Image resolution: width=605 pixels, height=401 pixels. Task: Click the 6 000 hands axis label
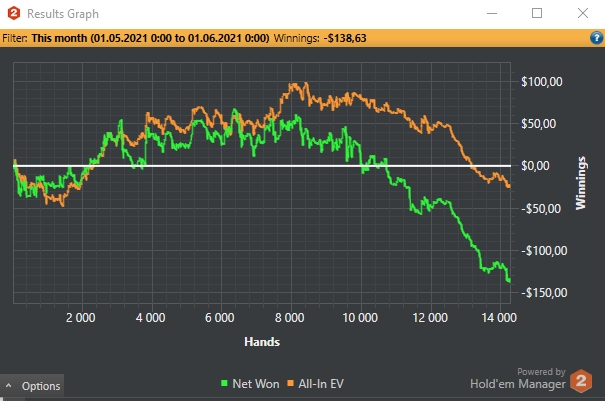220,318
